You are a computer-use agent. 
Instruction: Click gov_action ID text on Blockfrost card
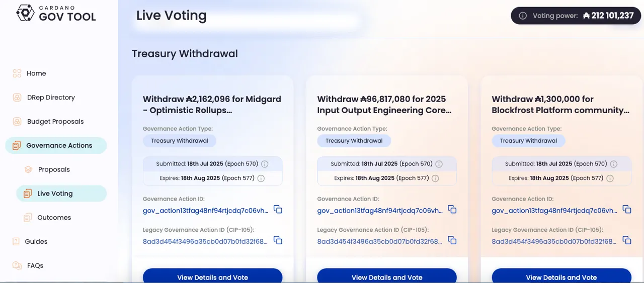click(x=554, y=211)
